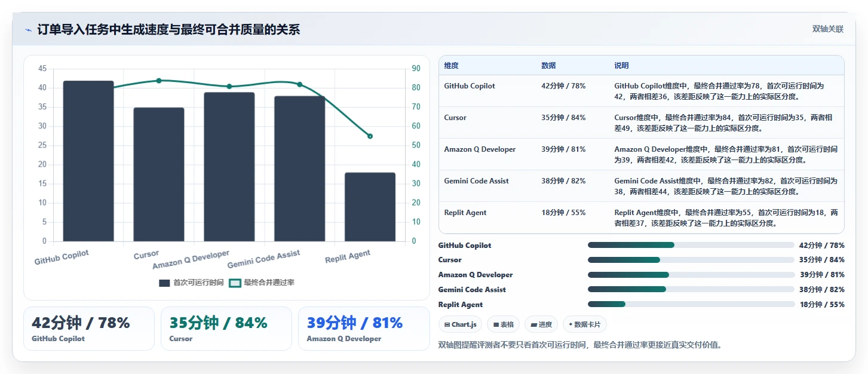Viewport: 868px width, 374px height.
Task: Click the Gemini Code Assist x-axis label
Action: (264, 259)
